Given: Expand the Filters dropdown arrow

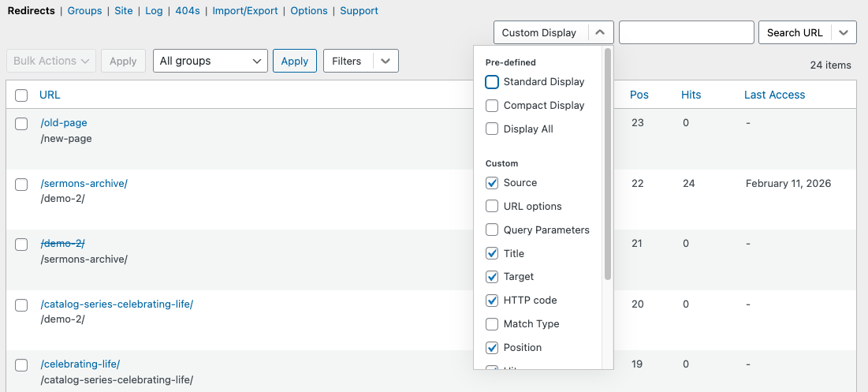Looking at the screenshot, I should [x=385, y=61].
